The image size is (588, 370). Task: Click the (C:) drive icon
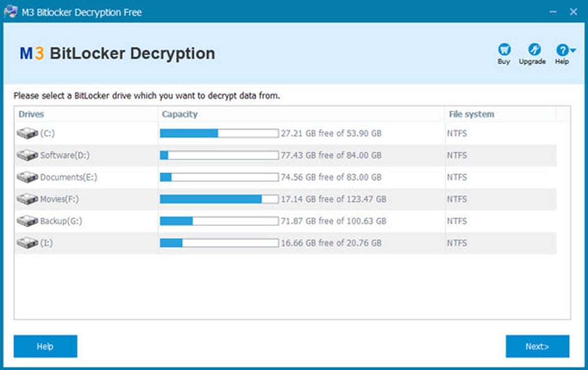click(x=27, y=133)
